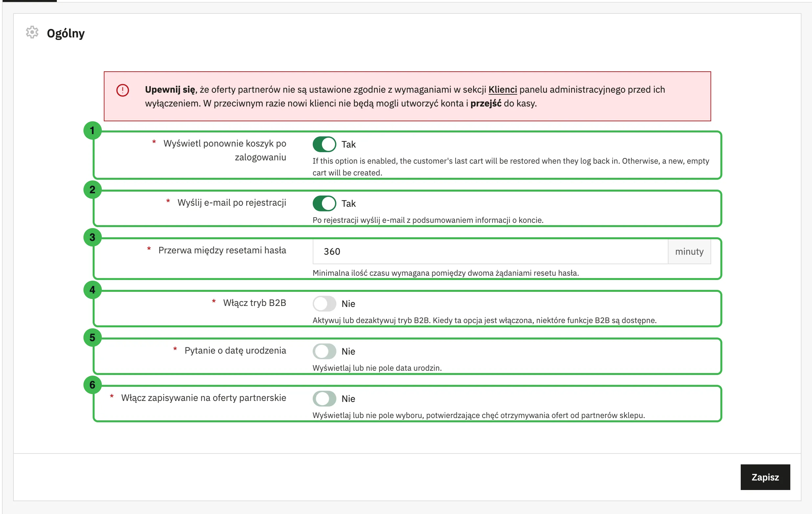Click help text about restoring customer's last cart
The height and width of the screenshot is (514, 812).
click(510, 167)
